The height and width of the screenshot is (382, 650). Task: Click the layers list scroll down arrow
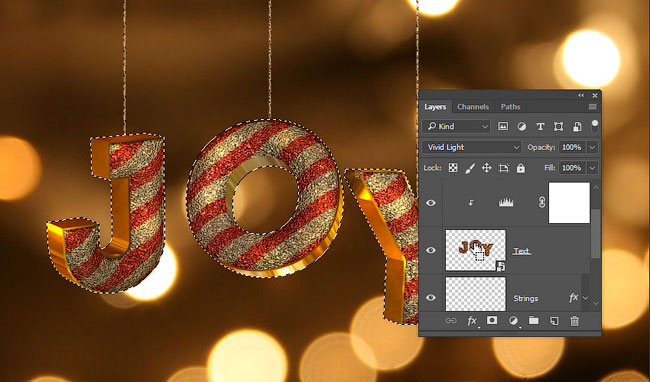coord(596,303)
